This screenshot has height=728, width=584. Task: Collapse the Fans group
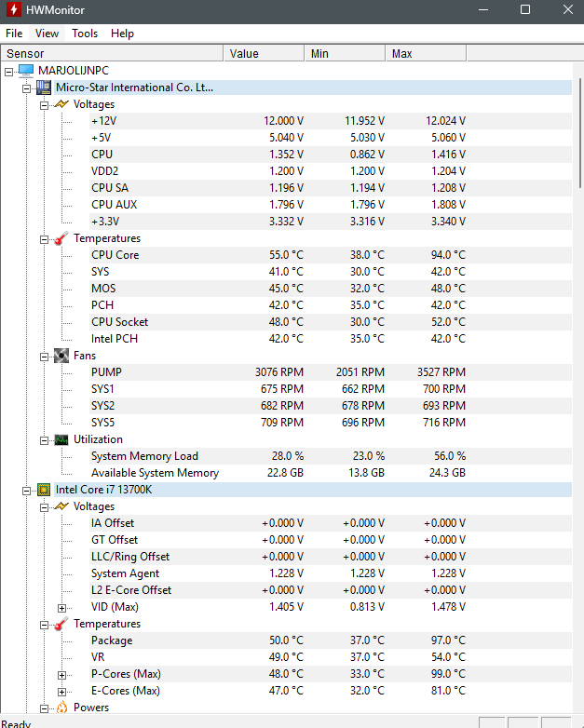(x=44, y=357)
